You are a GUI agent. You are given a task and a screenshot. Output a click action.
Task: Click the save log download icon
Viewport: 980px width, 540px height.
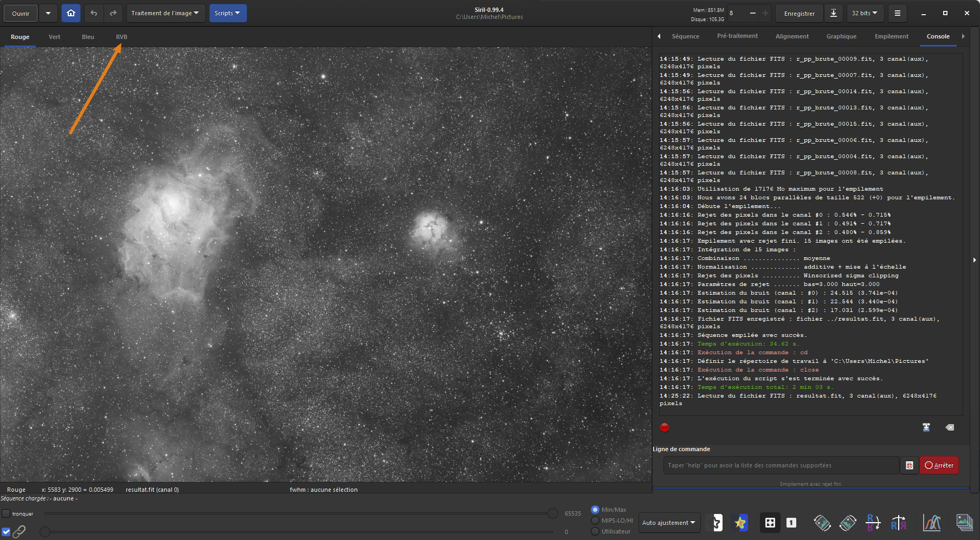(x=926, y=427)
